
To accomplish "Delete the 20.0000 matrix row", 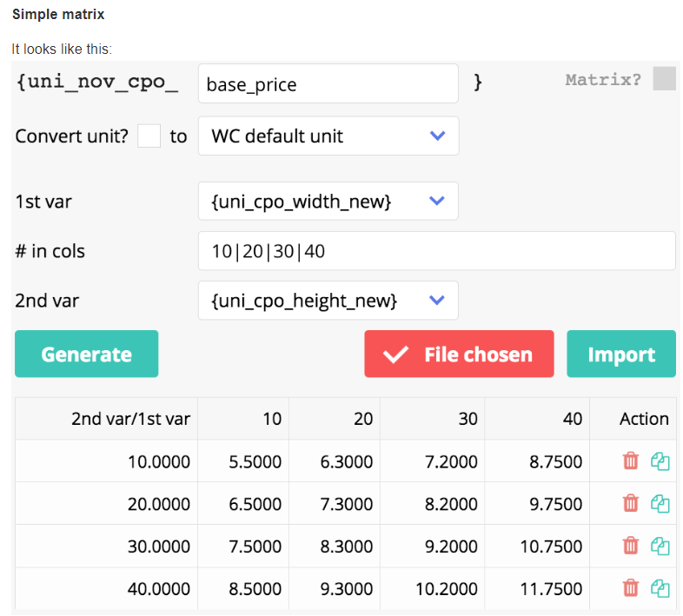I will coord(631,503).
